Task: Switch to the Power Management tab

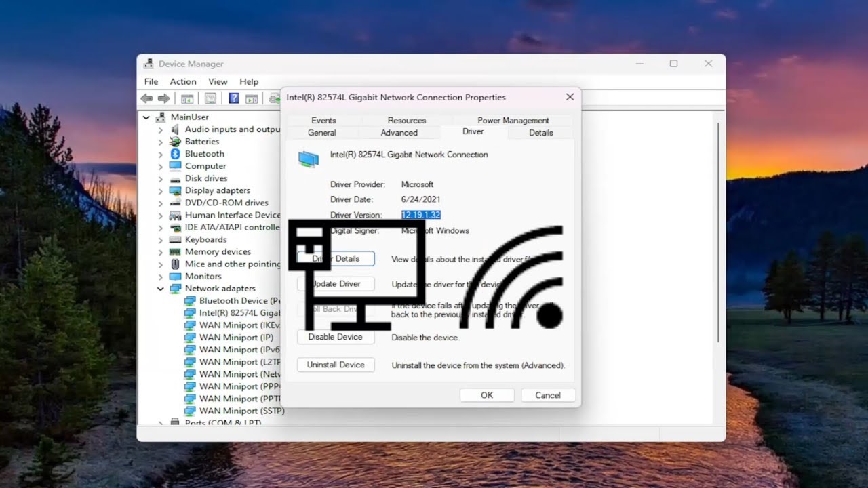Action: point(513,120)
